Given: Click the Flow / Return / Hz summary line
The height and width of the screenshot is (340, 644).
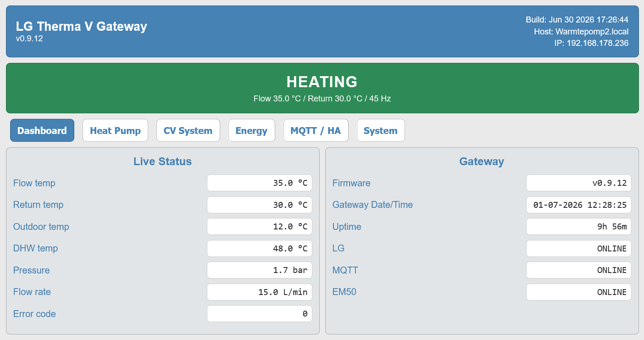Looking at the screenshot, I should pyautogui.click(x=322, y=99).
